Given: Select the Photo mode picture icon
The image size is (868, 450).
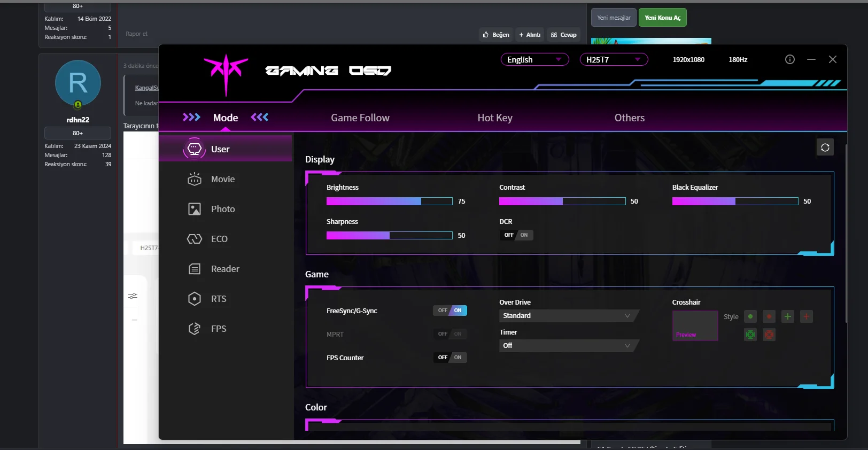Looking at the screenshot, I should coord(195,209).
